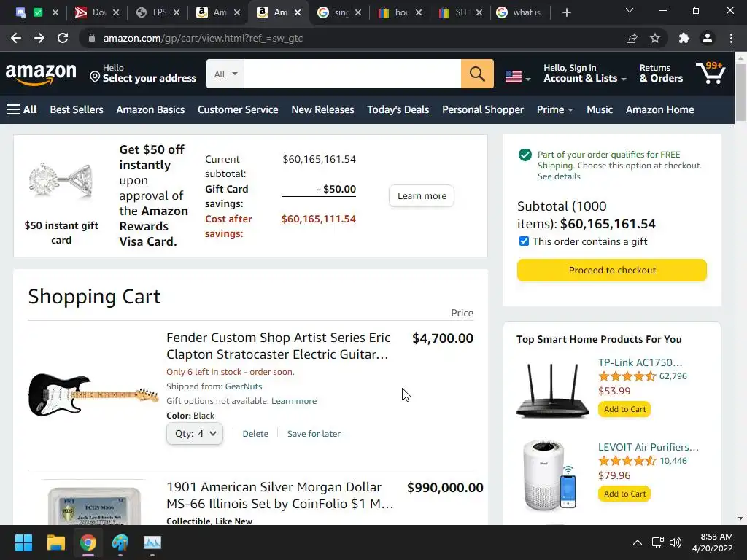Open the Chrome extensions puzzle icon
Image resolution: width=747 pixels, height=560 pixels.
pyautogui.click(x=684, y=38)
